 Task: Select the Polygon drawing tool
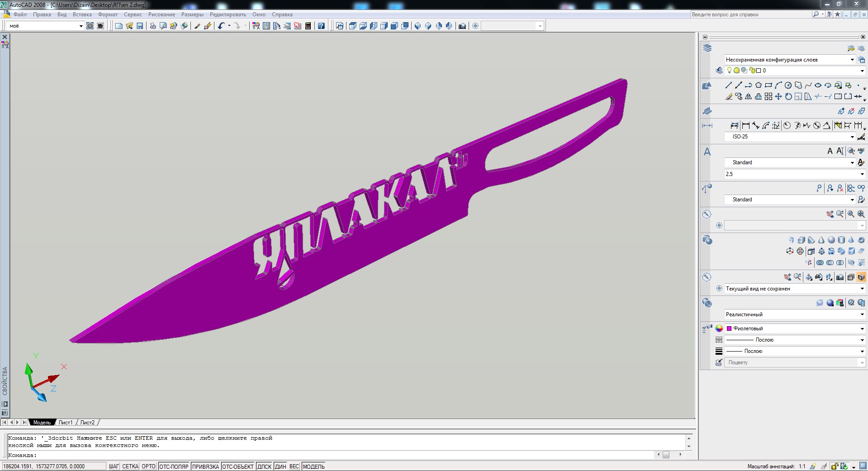click(759, 85)
